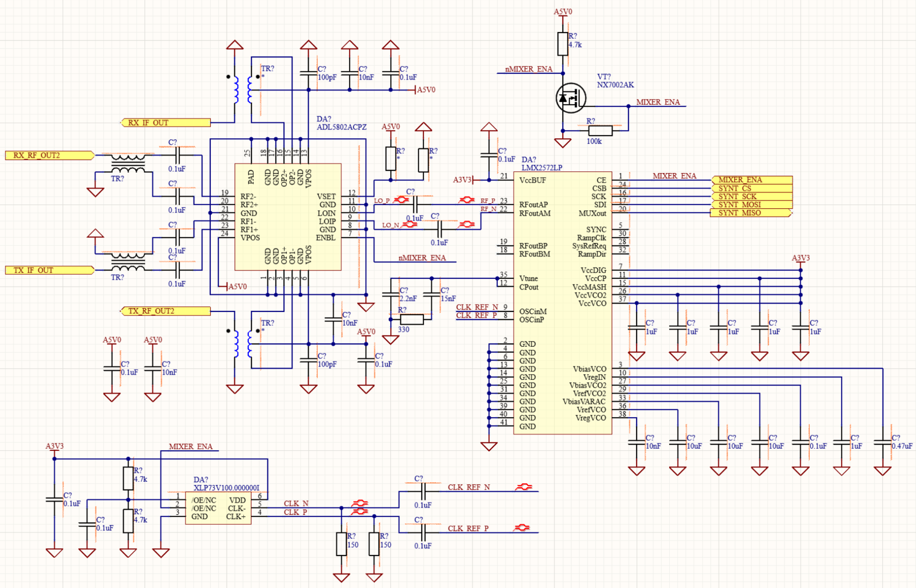Screen dimensions: 916x588
Task: Click the 0.47uF capacitor at far right
Action: 883,442
